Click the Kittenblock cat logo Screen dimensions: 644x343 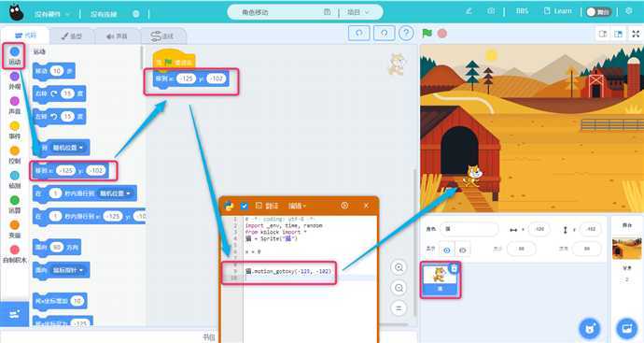pos(16,13)
